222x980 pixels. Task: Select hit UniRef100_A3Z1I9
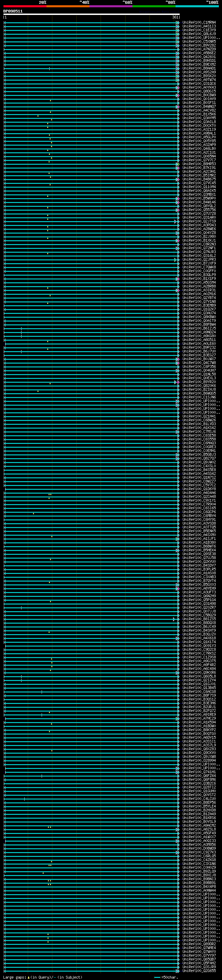[x=199, y=130]
